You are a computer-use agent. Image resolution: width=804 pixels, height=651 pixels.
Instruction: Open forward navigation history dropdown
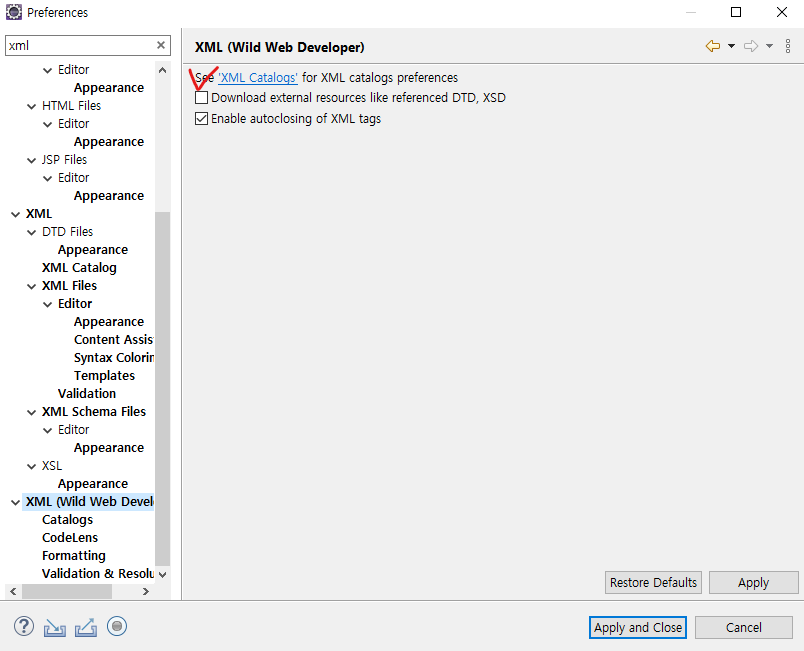coord(769,46)
